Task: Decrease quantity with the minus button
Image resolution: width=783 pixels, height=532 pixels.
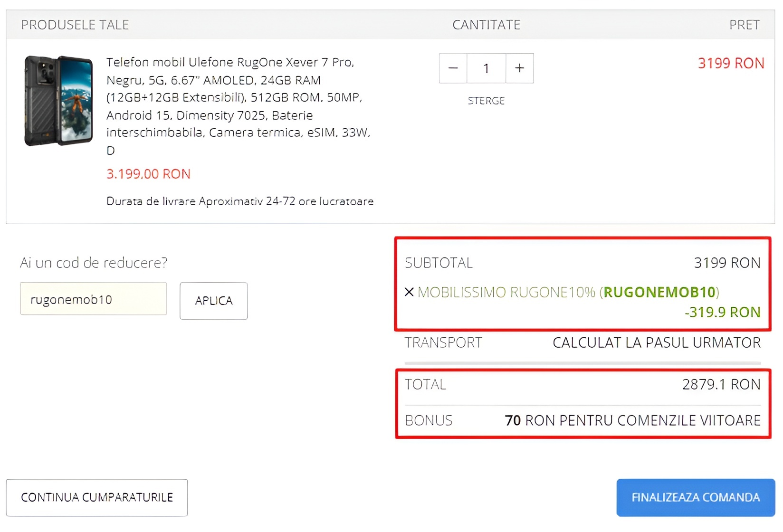Action: (x=453, y=68)
